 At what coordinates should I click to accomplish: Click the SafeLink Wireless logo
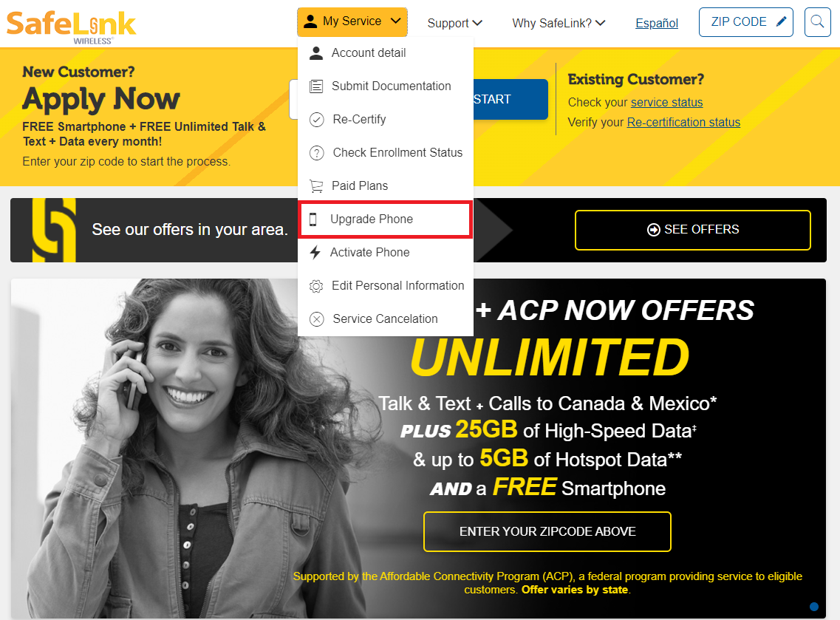(71, 27)
